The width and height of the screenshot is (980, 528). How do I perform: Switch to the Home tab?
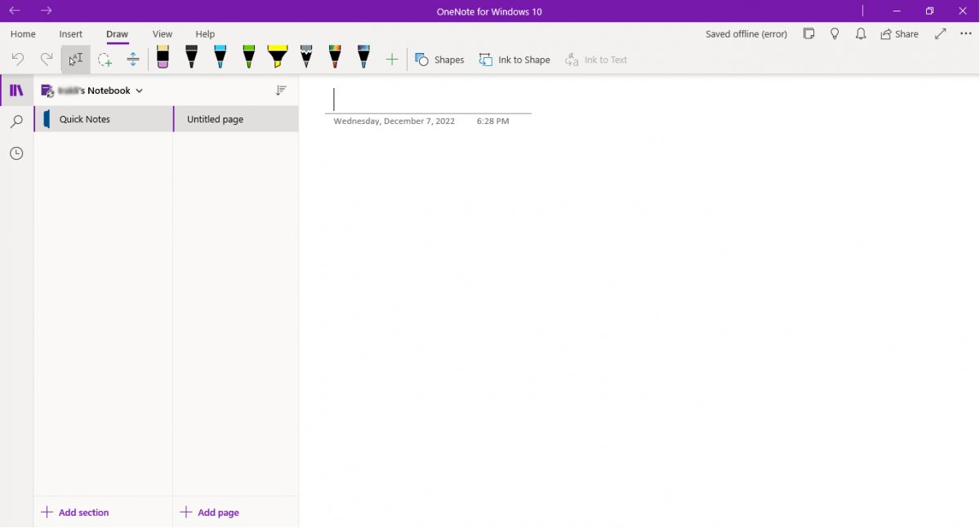tap(23, 34)
